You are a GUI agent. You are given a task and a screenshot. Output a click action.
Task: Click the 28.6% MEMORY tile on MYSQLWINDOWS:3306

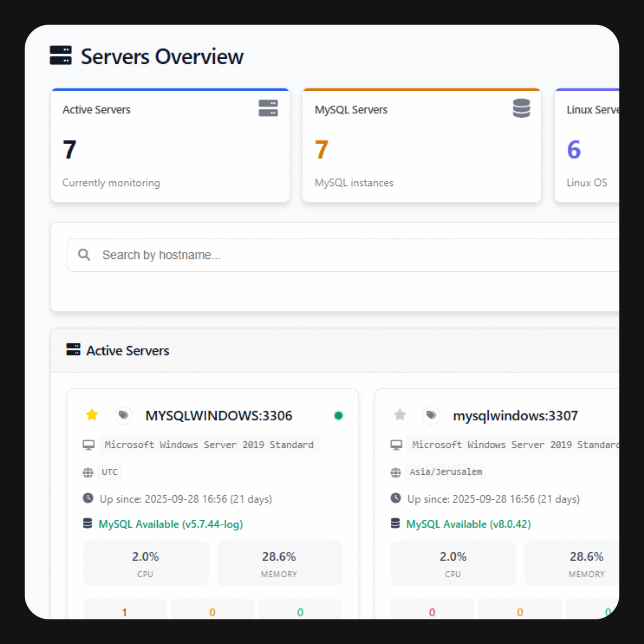tap(279, 563)
